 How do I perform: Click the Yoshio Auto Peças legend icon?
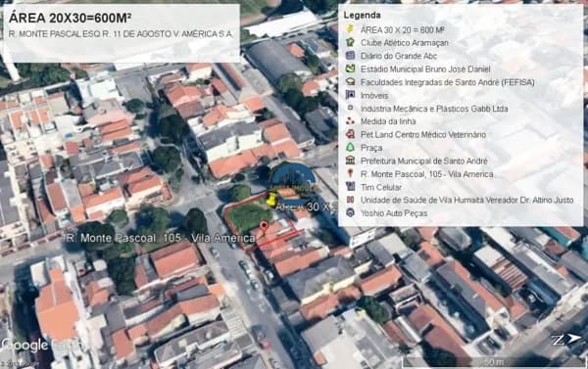(350, 212)
